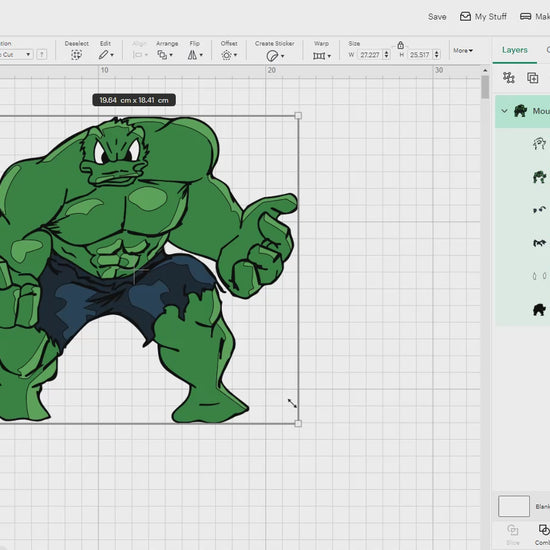Select the green Hulk body layer thumbnail

click(x=539, y=177)
